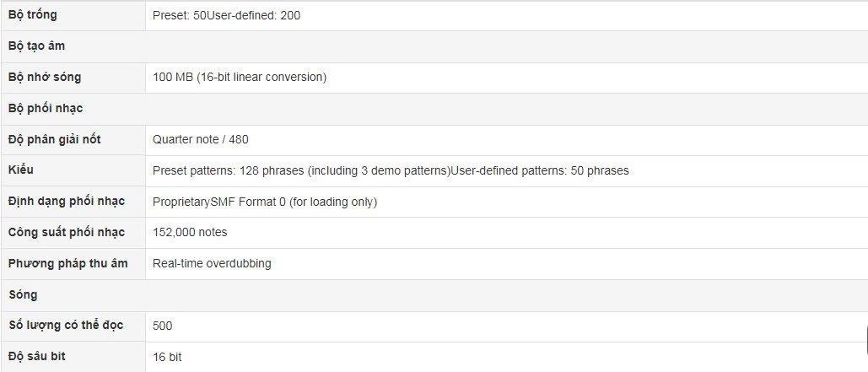Select the 'Bộ phối nhạc' section header
The height and width of the screenshot is (372, 868).
(46, 109)
